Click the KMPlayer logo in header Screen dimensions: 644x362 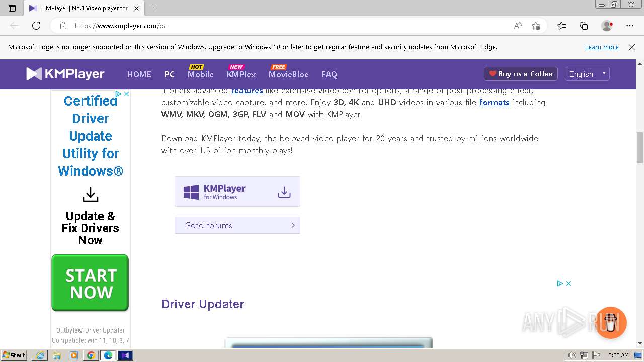[65, 74]
